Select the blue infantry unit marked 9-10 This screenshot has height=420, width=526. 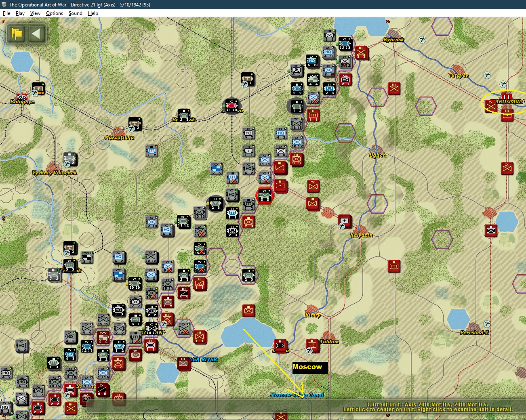pos(152,222)
